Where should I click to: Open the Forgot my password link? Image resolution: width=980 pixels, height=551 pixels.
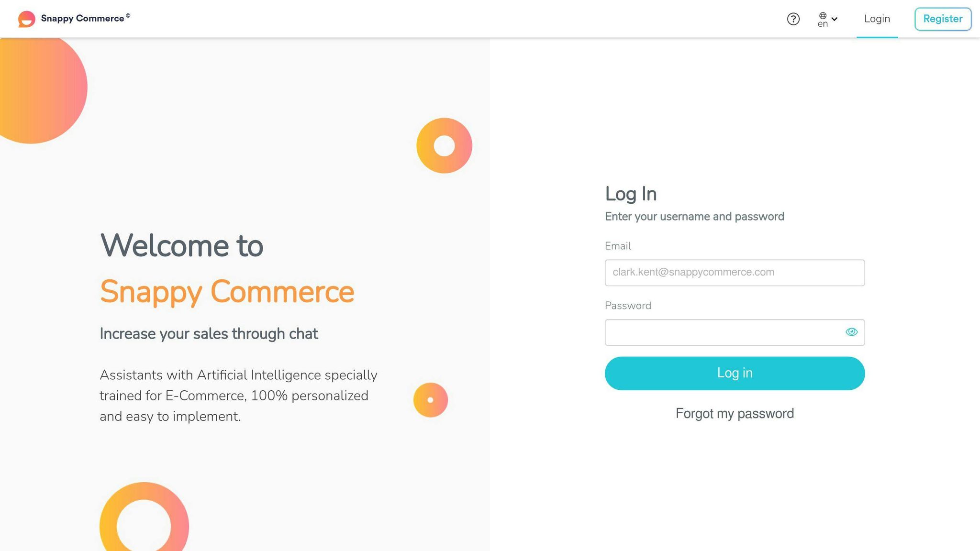[x=734, y=413]
